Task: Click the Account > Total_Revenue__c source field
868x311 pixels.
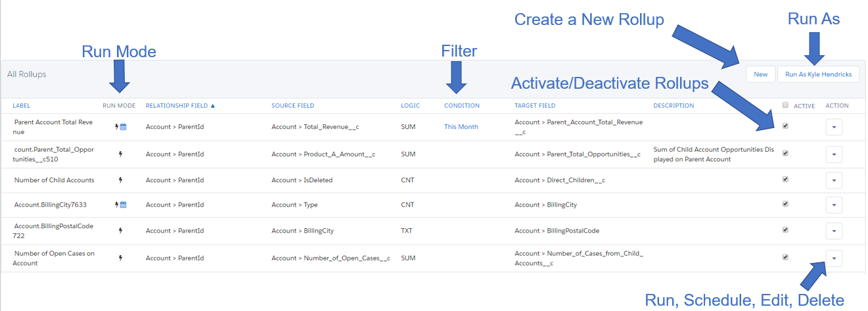Action: [x=315, y=127]
